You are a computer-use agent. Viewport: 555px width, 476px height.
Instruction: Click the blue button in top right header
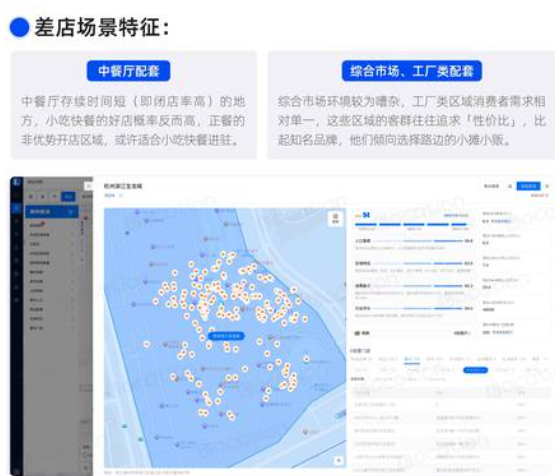pyautogui.click(x=528, y=186)
